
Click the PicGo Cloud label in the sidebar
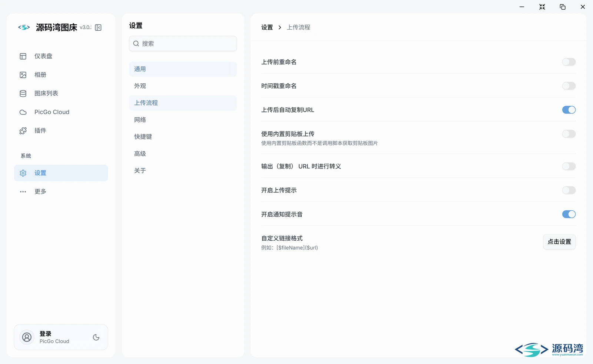tap(52, 112)
